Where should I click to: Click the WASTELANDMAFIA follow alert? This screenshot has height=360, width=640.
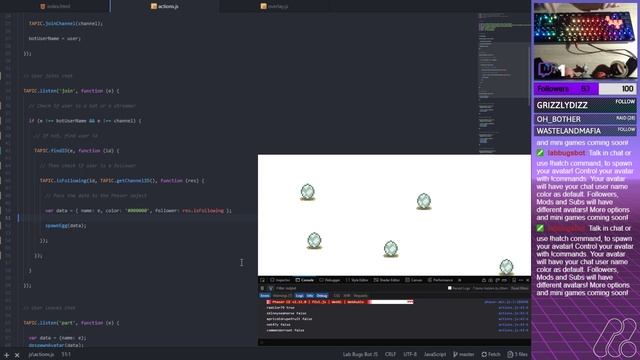[x=585, y=131]
